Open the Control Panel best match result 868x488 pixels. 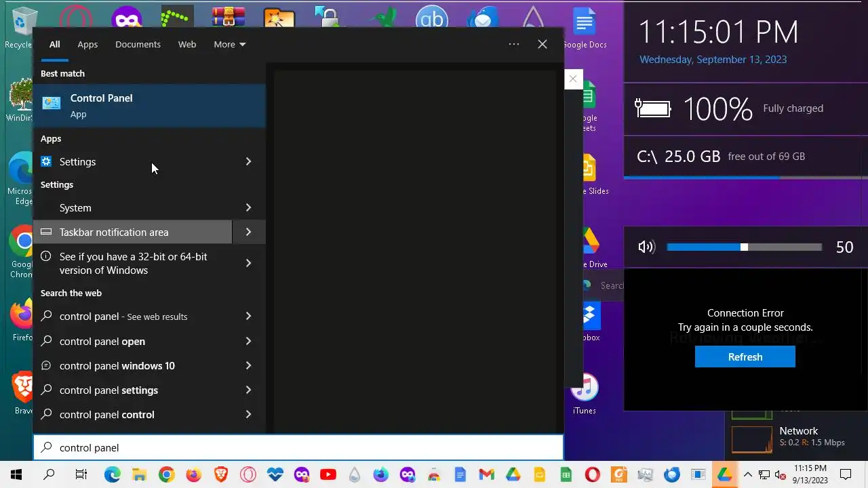click(x=149, y=106)
